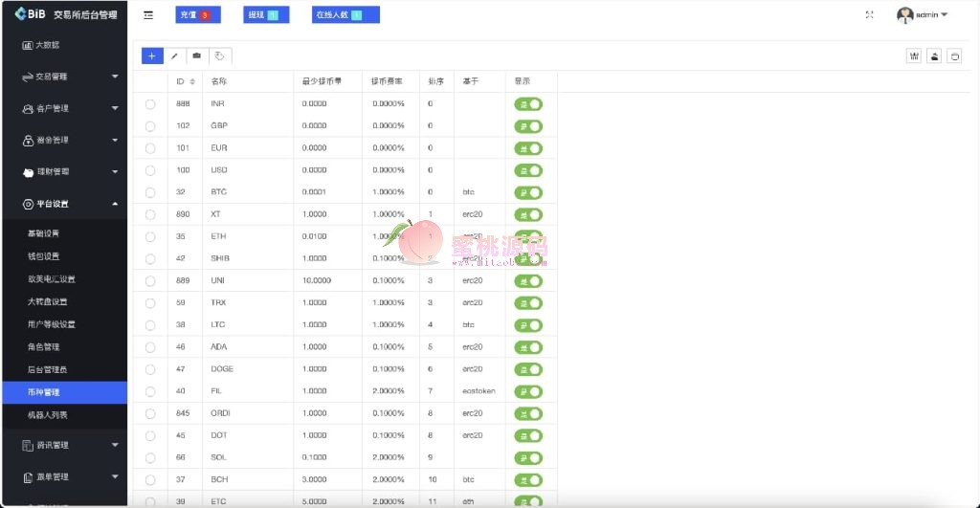Click the fullscreen icon in header
The width and height of the screenshot is (980, 508).
tap(869, 15)
